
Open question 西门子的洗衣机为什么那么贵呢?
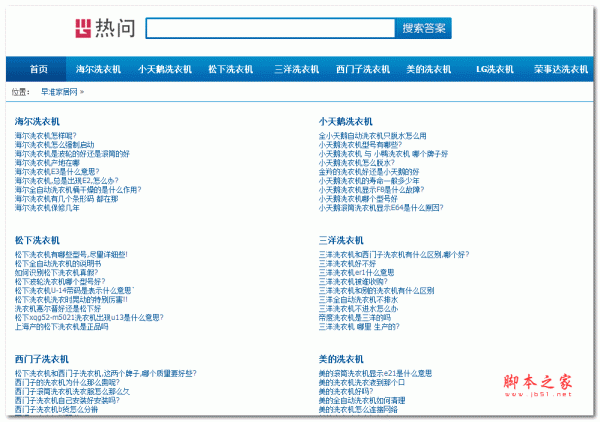tap(67, 382)
